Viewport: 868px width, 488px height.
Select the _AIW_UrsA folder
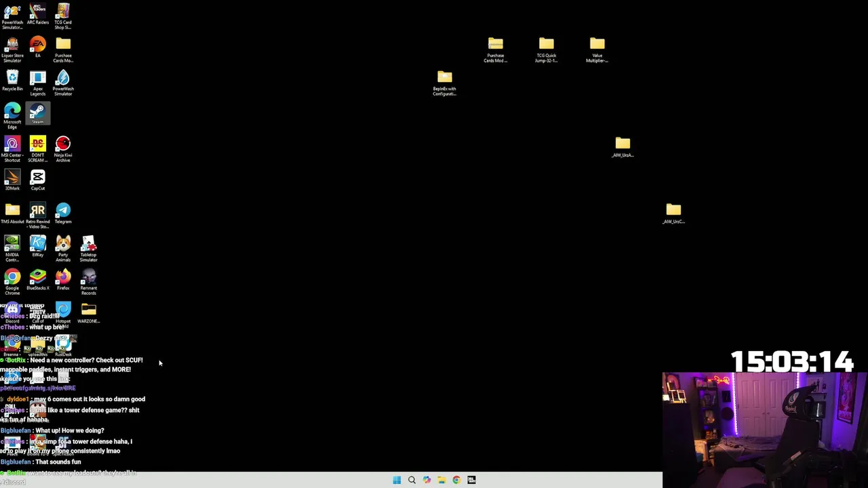623,147
